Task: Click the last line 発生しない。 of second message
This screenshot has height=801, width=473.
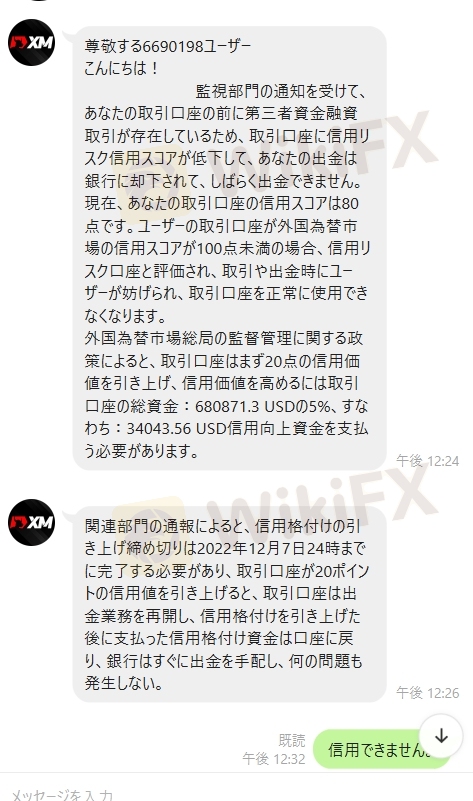Action: (x=125, y=684)
